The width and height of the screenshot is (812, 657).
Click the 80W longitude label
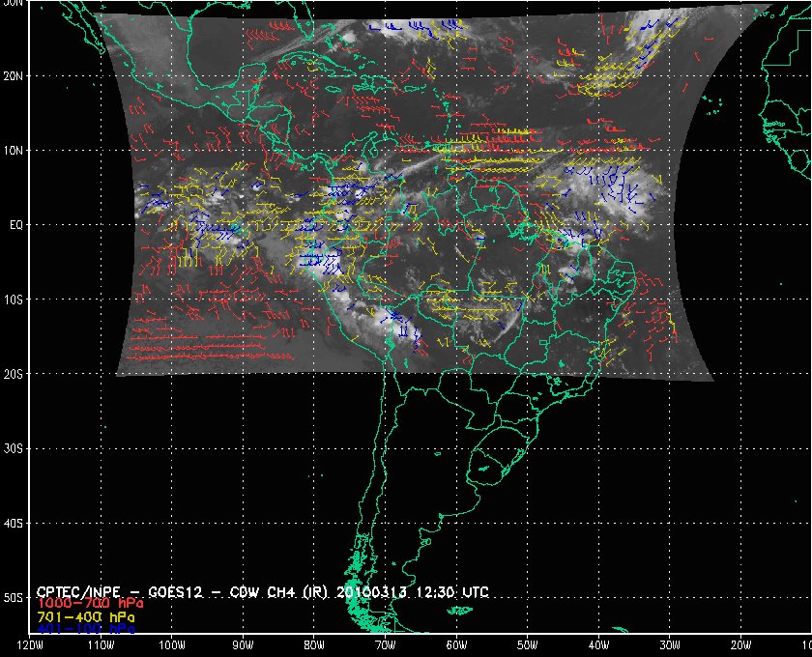[x=314, y=644]
